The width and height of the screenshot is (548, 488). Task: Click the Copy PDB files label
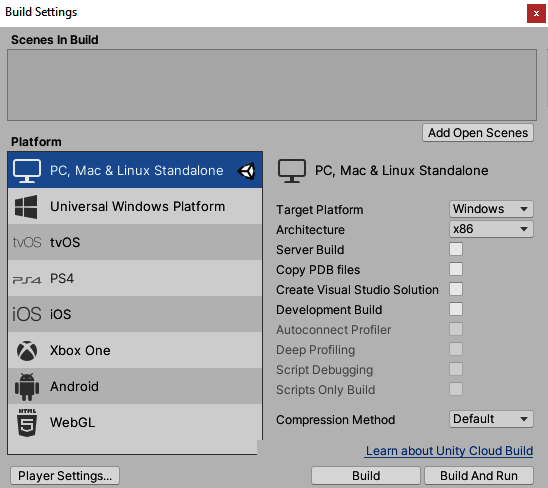[x=318, y=270]
